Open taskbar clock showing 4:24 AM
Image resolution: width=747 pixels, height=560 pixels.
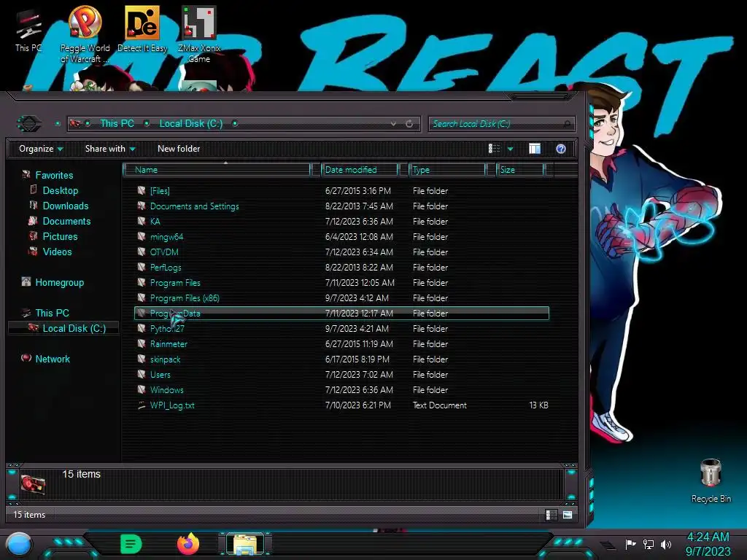[x=708, y=544]
